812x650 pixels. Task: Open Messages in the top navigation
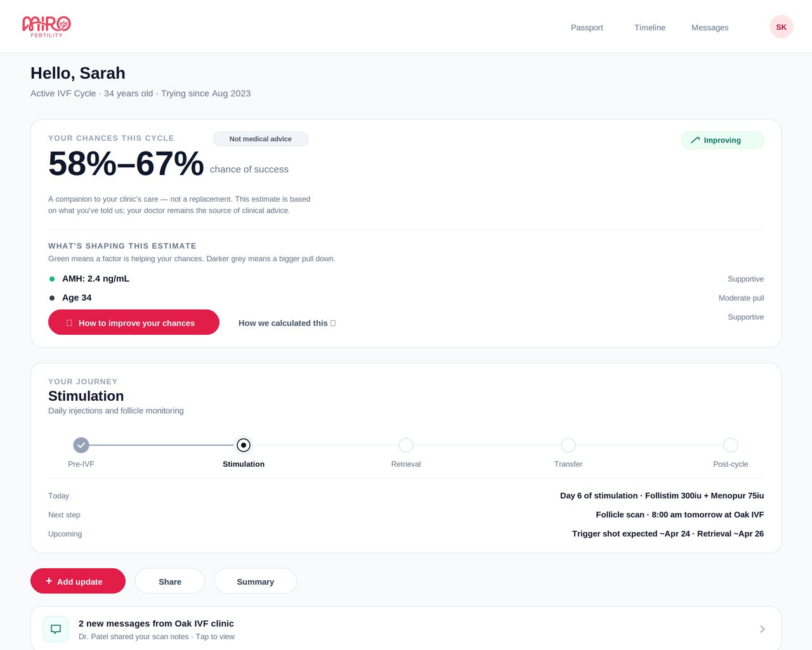pyautogui.click(x=710, y=27)
